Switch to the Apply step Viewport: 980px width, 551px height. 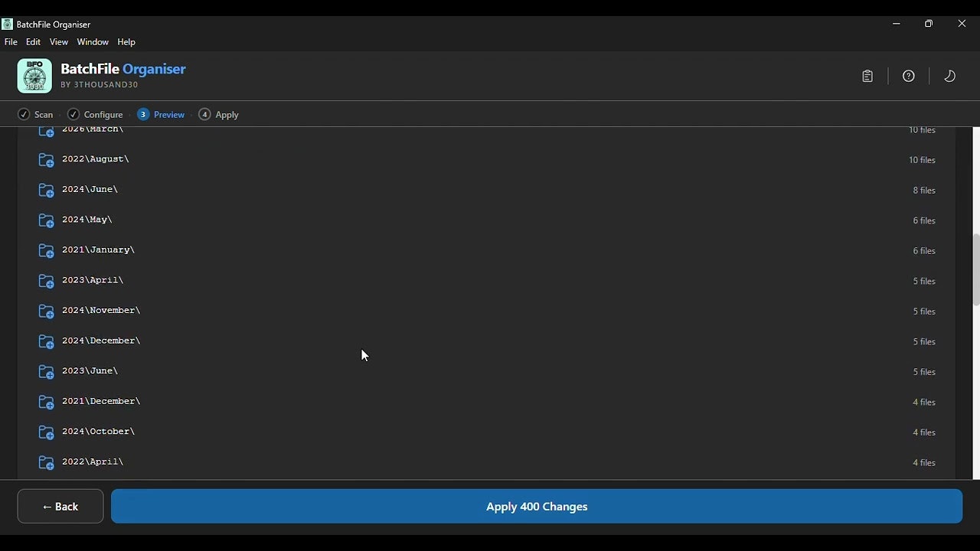point(218,114)
